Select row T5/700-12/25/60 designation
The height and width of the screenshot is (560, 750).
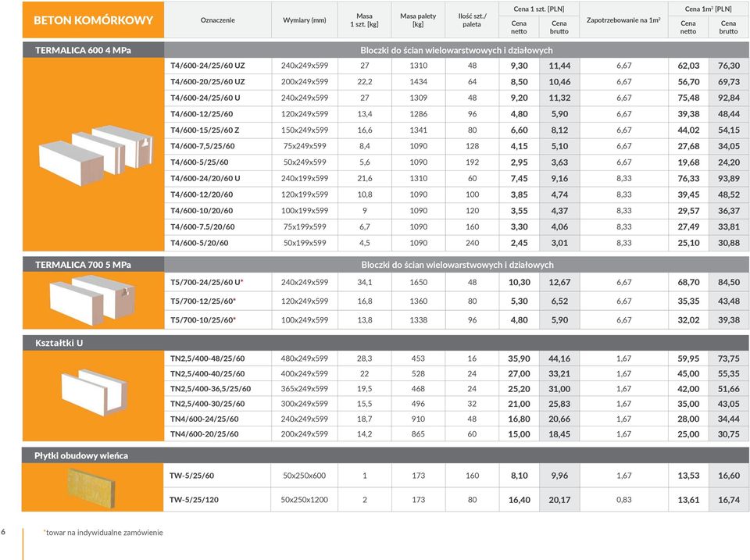203,301
